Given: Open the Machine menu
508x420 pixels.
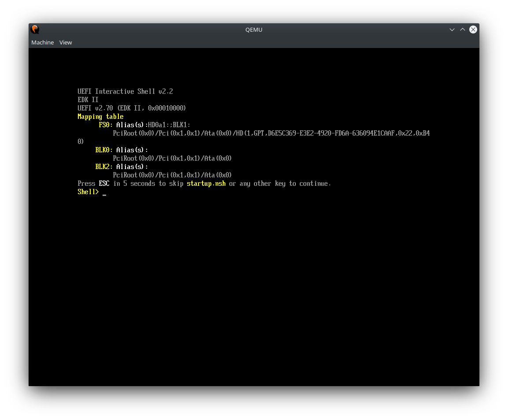Looking at the screenshot, I should click(42, 42).
